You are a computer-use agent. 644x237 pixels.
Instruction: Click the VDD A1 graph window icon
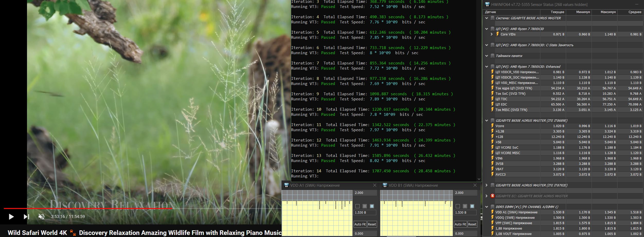(286, 185)
